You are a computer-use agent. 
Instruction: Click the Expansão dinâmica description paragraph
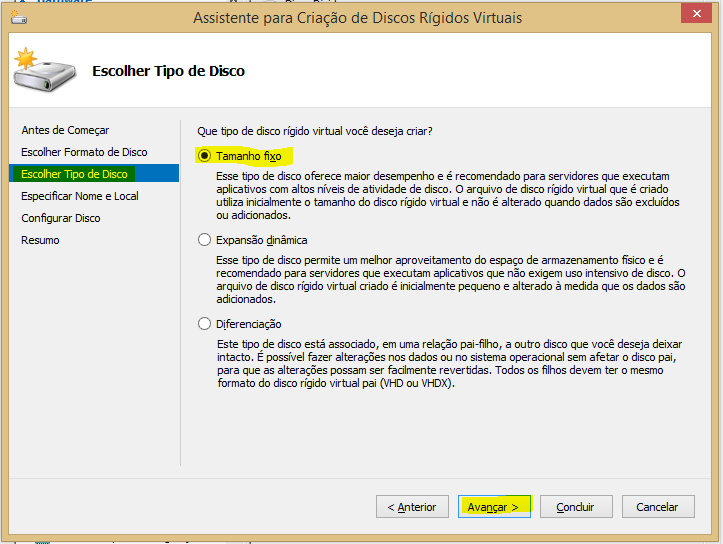(450, 279)
